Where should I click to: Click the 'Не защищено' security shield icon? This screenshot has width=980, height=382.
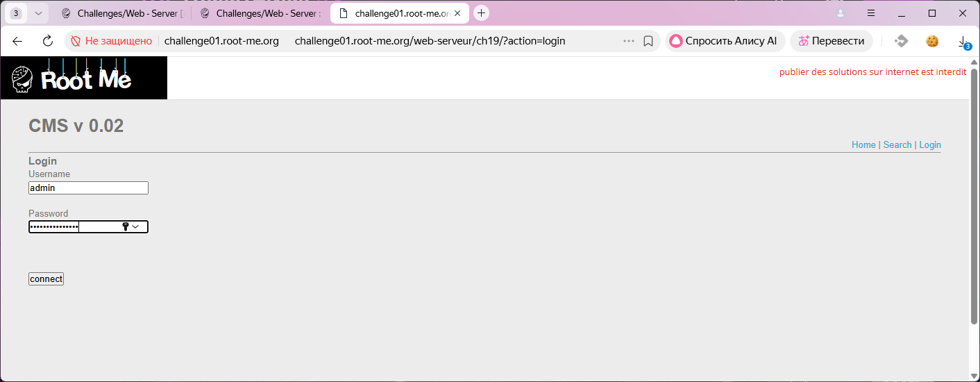coord(76,41)
